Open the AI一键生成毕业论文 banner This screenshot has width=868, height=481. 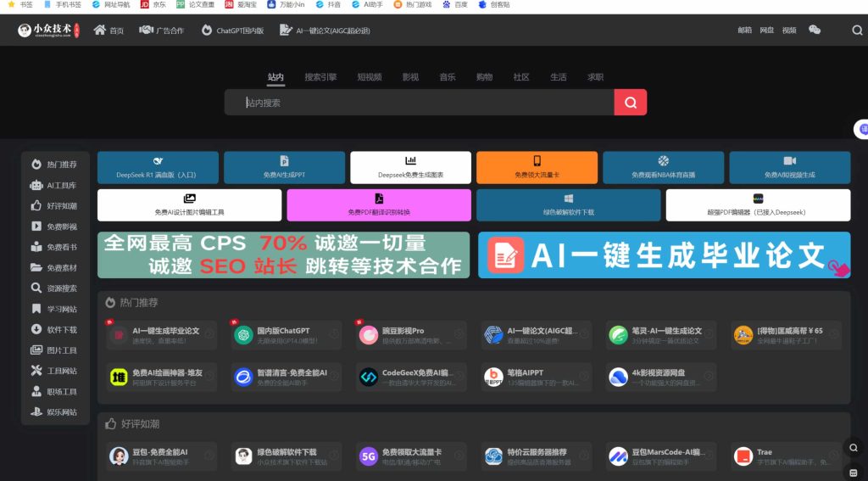pyautogui.click(x=664, y=255)
